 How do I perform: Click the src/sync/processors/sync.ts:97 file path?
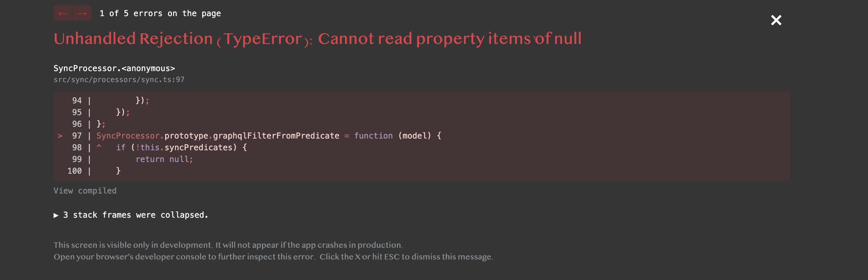[x=119, y=79]
